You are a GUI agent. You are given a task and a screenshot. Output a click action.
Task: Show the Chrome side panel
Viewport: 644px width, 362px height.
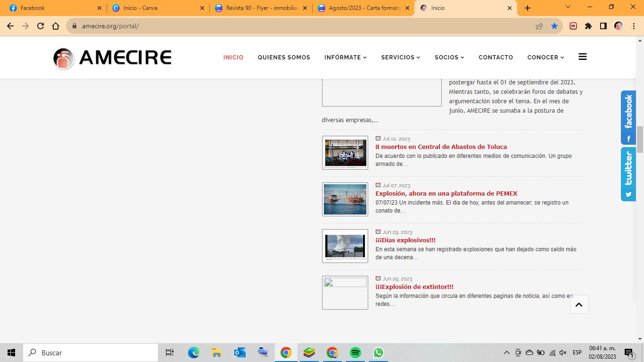[603, 26]
